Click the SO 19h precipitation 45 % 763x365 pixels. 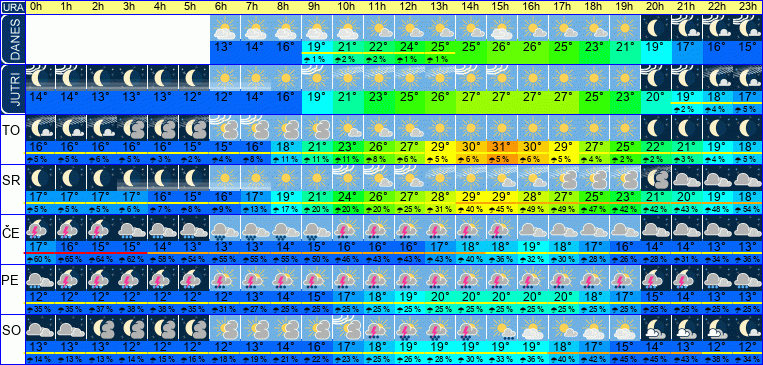pos(625,360)
